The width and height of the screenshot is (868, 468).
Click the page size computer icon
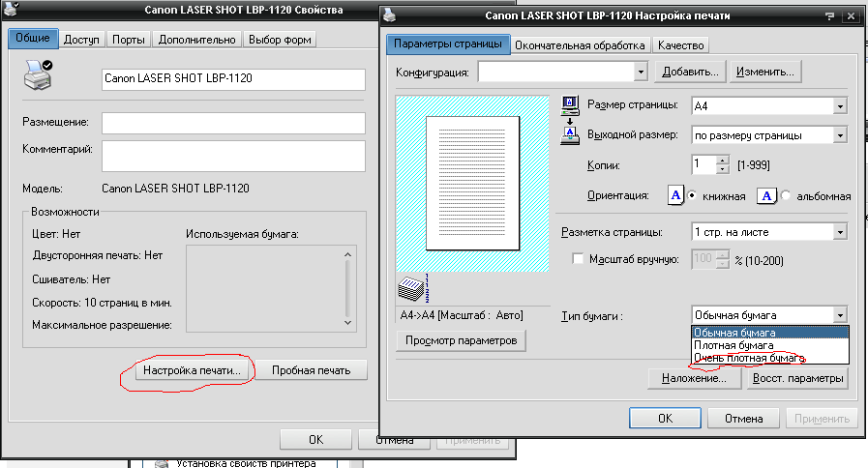tap(570, 105)
